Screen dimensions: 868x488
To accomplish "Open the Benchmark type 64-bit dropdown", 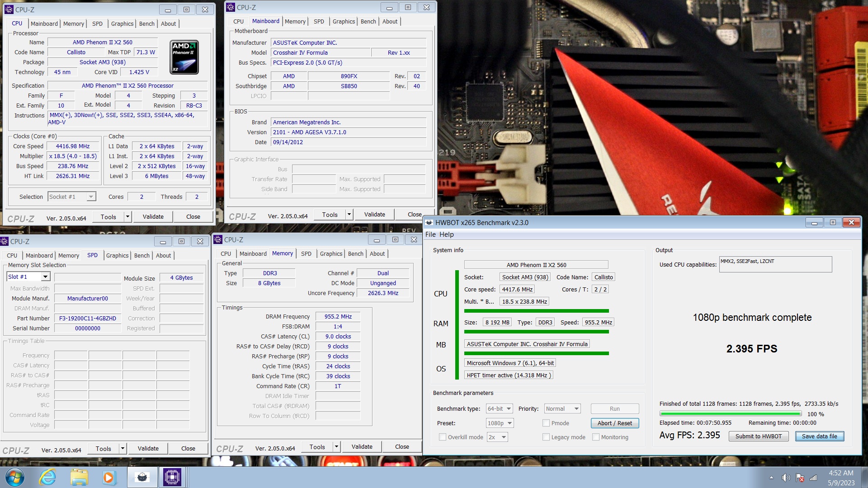I will (500, 408).
